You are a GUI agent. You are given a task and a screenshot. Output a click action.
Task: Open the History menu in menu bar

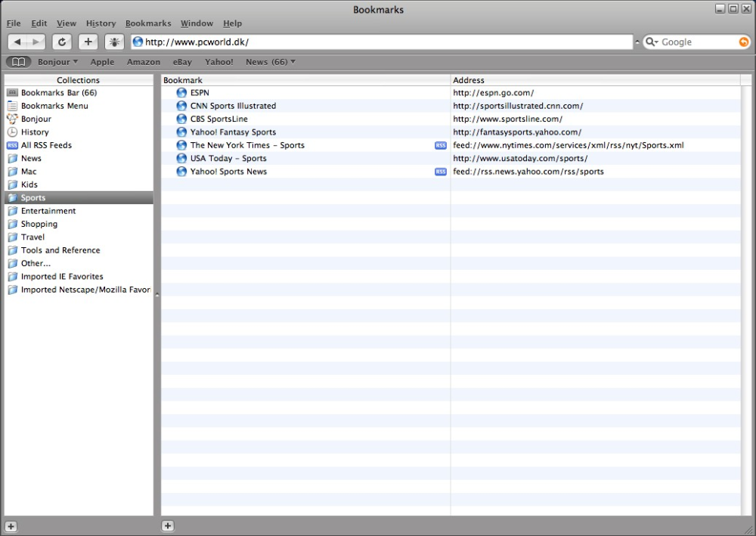click(x=101, y=23)
